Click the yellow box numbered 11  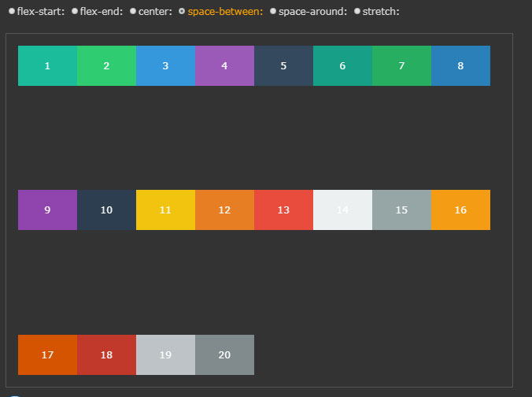pos(165,210)
